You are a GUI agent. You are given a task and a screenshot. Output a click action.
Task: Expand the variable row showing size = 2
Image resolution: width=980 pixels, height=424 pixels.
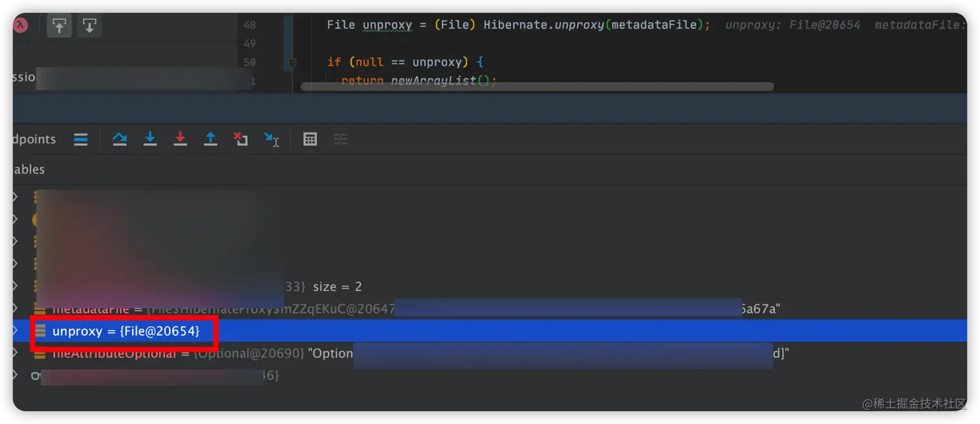click(16, 286)
